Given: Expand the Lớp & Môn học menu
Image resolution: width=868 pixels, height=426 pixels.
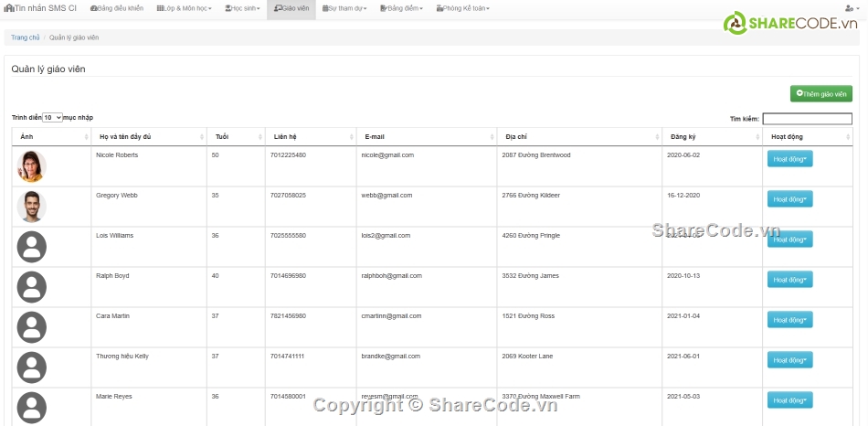Looking at the screenshot, I should (x=185, y=8).
